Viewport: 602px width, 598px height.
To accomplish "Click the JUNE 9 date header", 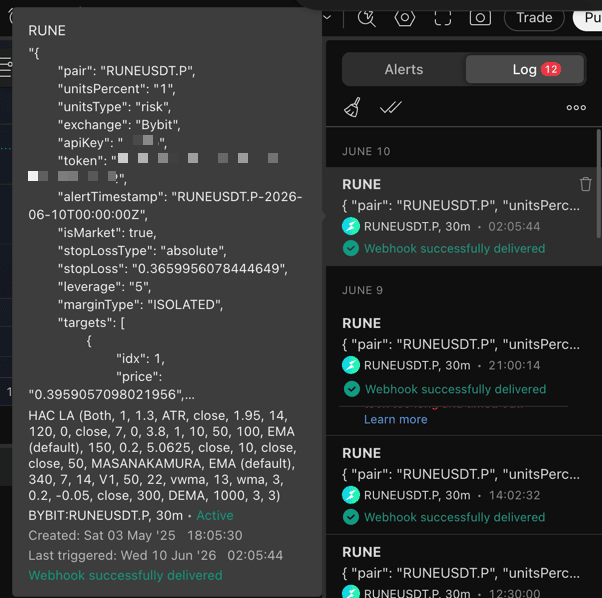I will (362, 290).
